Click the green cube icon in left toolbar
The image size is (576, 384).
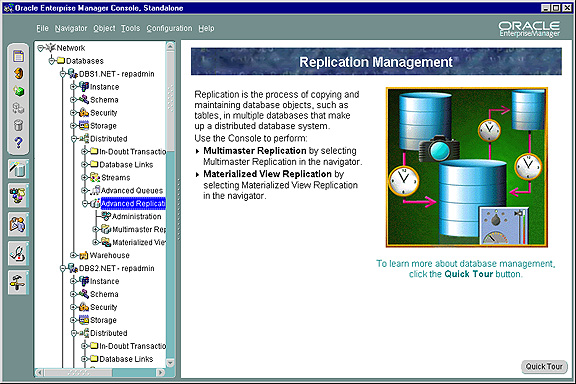coord(18,91)
